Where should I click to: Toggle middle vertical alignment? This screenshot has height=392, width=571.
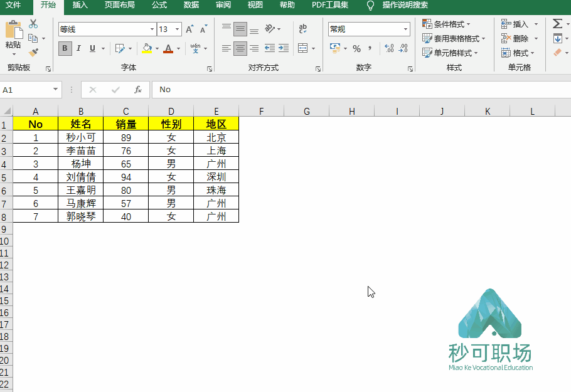tap(240, 29)
